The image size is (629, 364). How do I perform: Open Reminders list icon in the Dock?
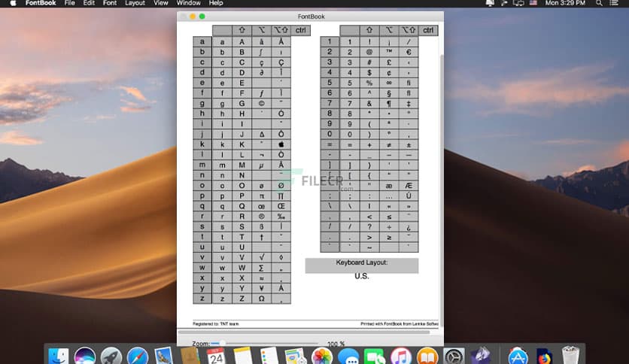[x=269, y=356]
